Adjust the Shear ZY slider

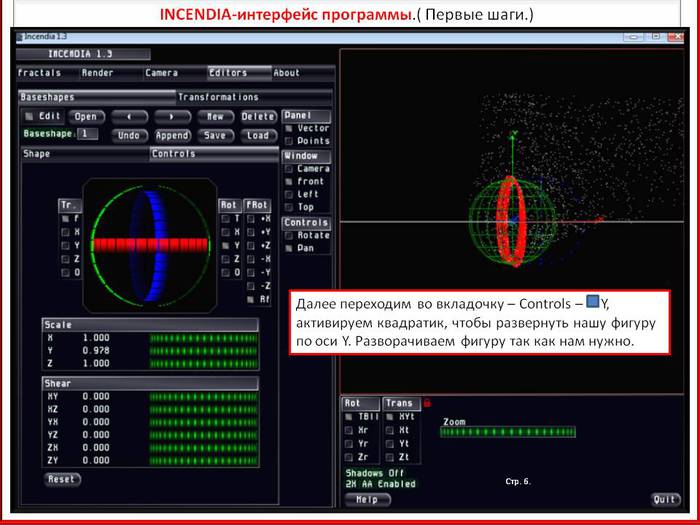pyautogui.click(x=204, y=461)
